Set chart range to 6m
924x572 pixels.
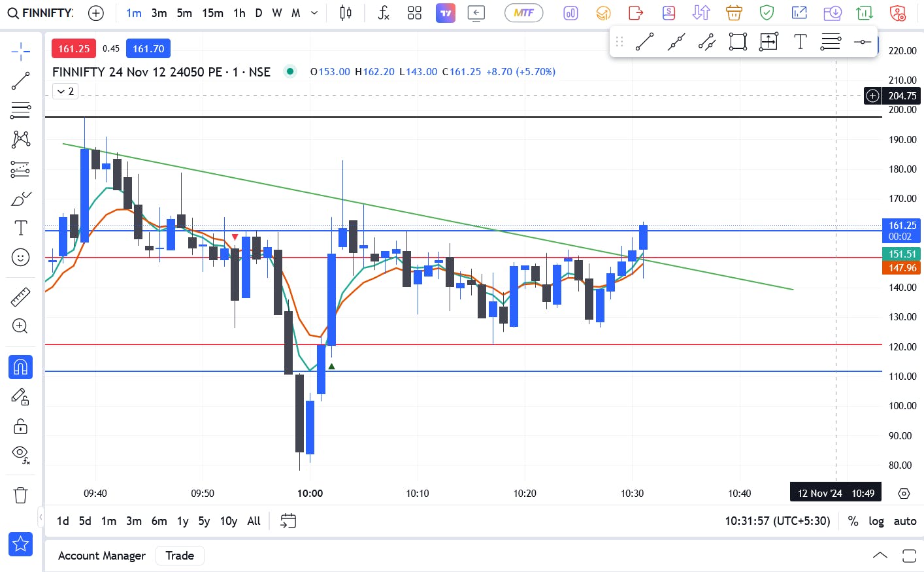[159, 521]
